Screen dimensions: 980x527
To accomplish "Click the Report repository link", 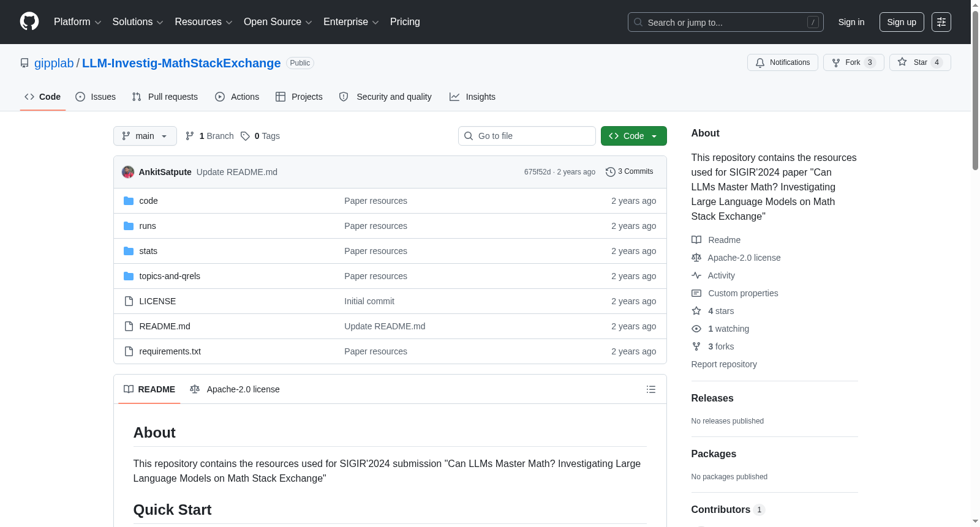I will (724, 364).
